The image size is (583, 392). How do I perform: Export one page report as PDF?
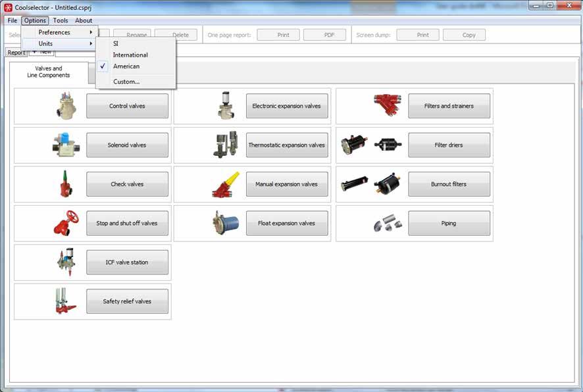coord(324,35)
